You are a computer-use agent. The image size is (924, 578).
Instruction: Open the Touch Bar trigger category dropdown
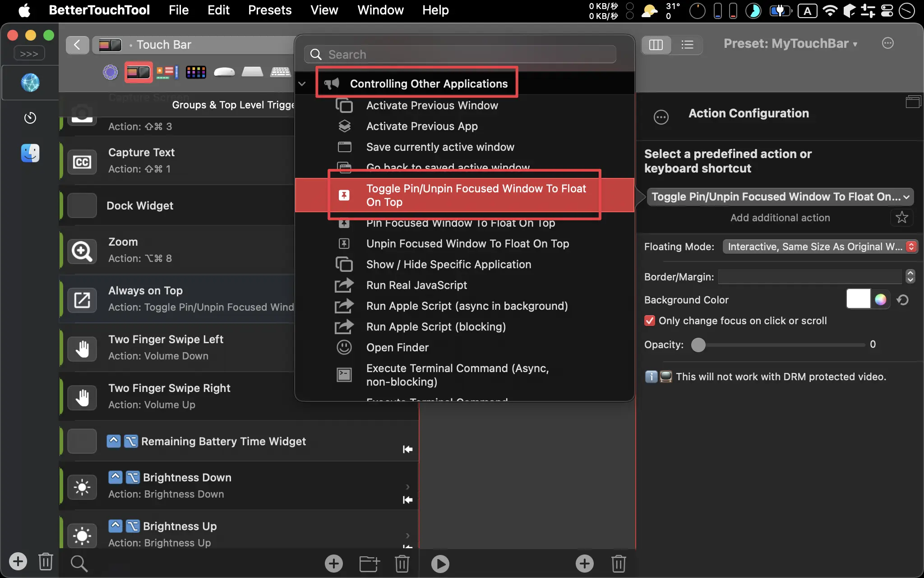click(x=194, y=45)
